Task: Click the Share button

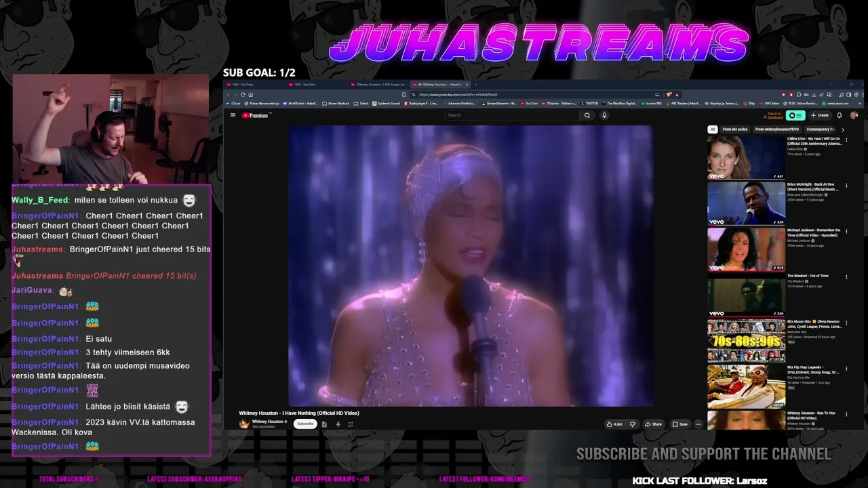Action: click(654, 424)
